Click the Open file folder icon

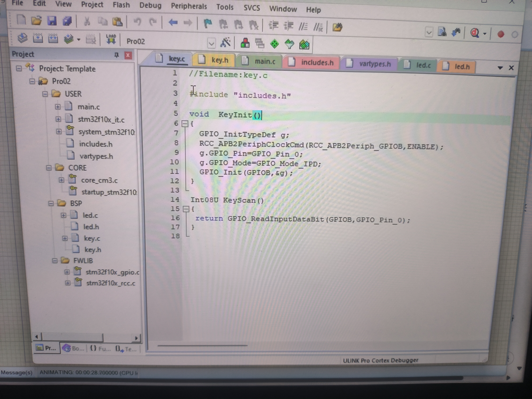(x=37, y=21)
